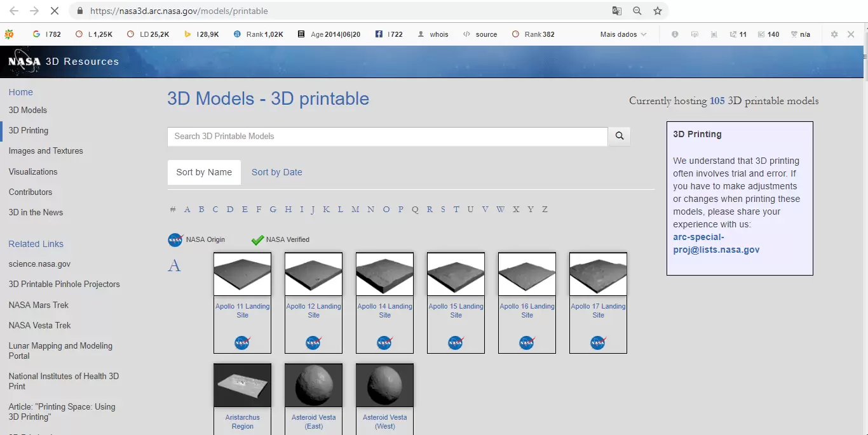Close the SEO toolbar with its X
This screenshot has height=435, width=868.
coord(851,34)
